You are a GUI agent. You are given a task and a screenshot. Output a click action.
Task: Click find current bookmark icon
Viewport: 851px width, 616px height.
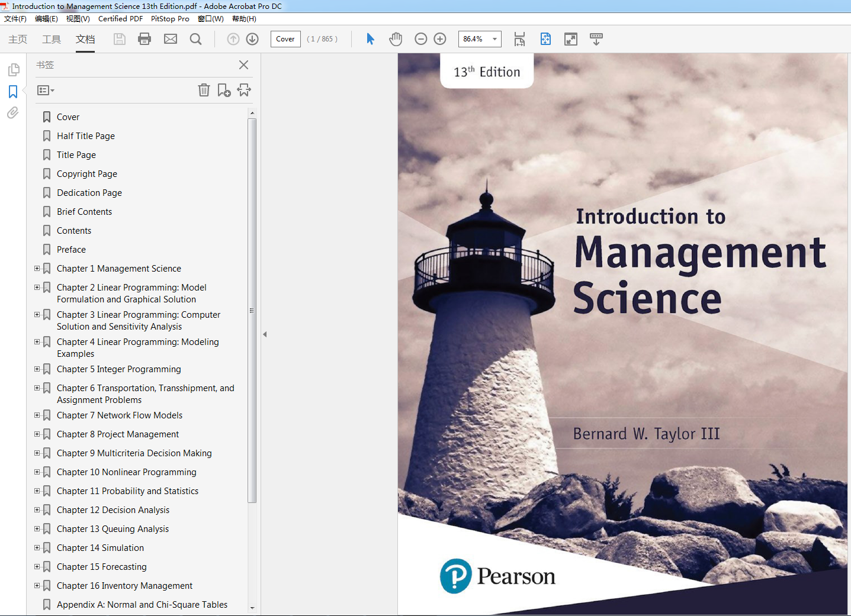point(244,90)
